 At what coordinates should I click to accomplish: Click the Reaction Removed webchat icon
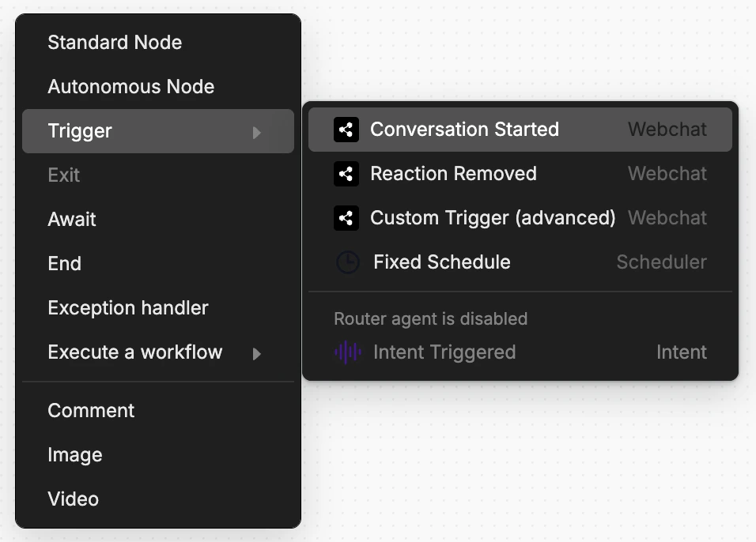point(346,174)
